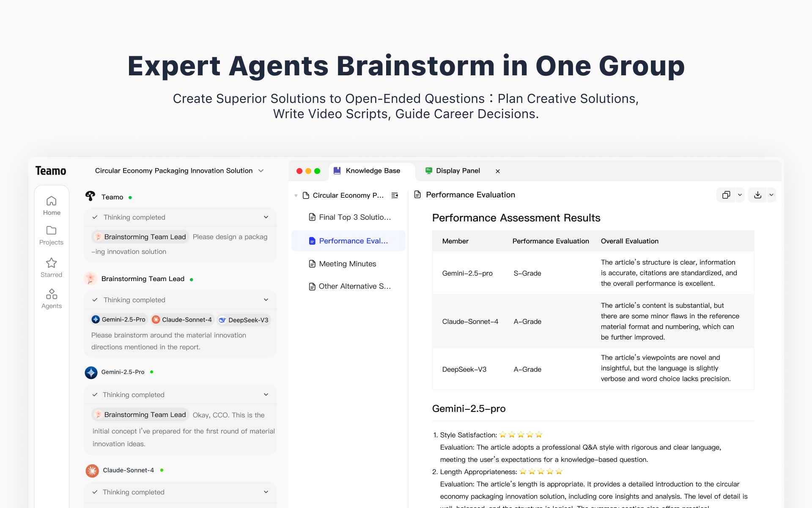Click the download icon in document toolbar

tap(757, 195)
